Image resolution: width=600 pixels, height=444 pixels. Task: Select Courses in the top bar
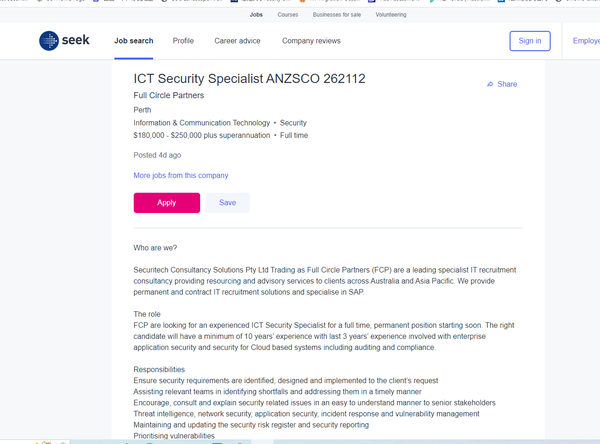[x=288, y=15]
